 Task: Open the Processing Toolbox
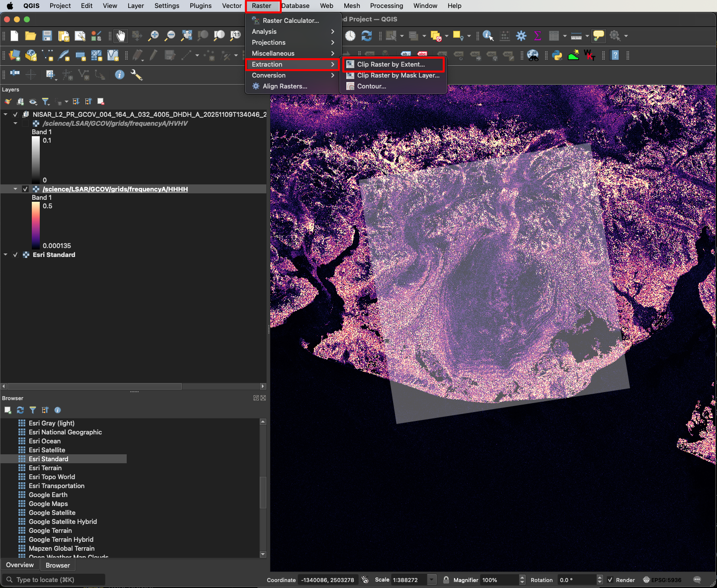coord(521,35)
